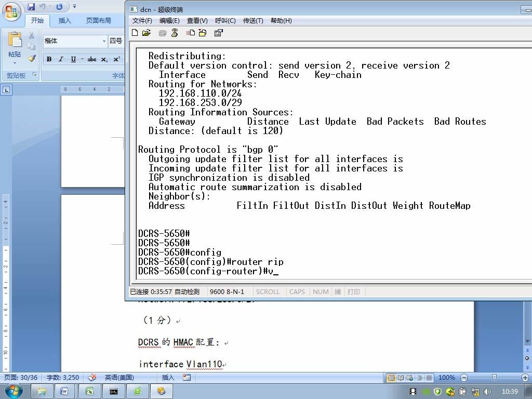The image size is (532, 399).
Task: Click word count 字数: 3,250
Action: (x=63, y=377)
